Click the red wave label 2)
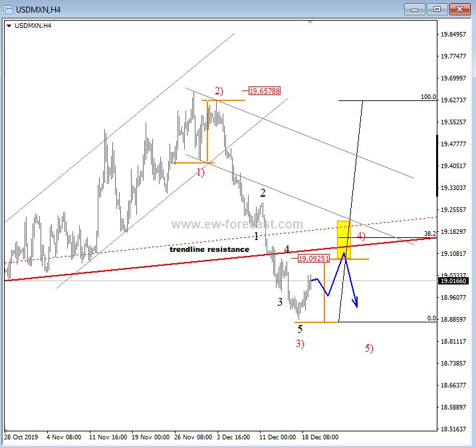 coord(219,90)
